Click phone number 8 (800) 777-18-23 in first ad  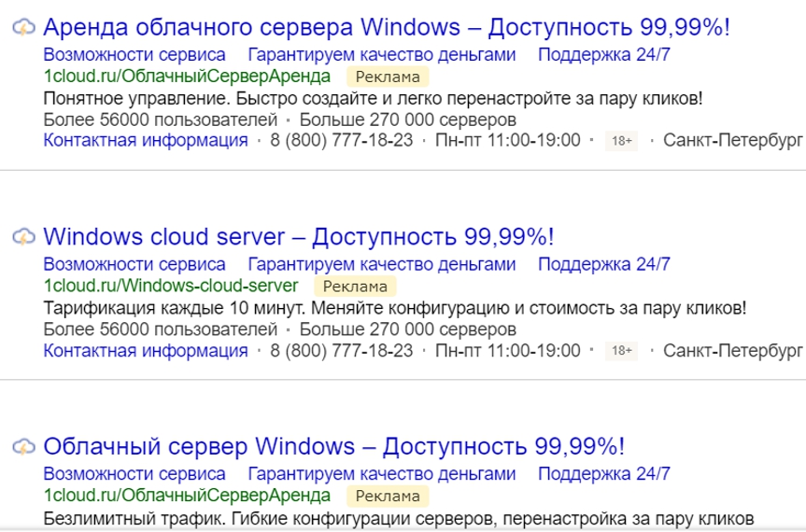[341, 140]
